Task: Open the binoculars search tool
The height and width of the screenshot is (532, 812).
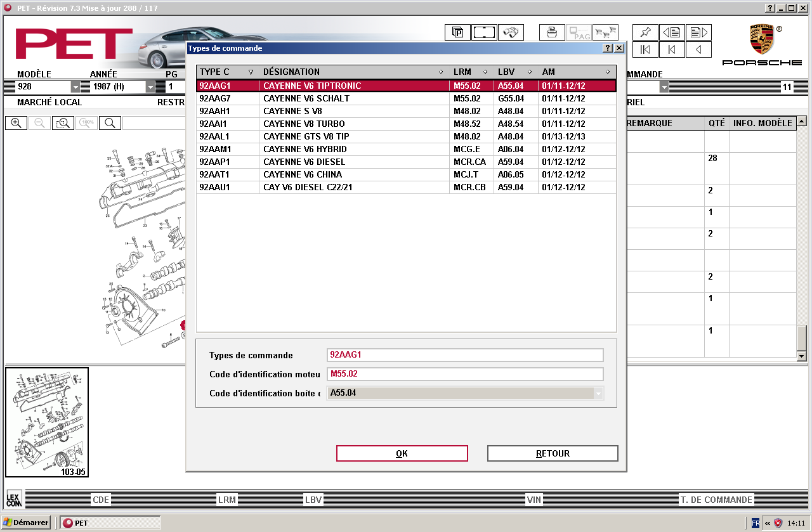Action: [x=511, y=32]
